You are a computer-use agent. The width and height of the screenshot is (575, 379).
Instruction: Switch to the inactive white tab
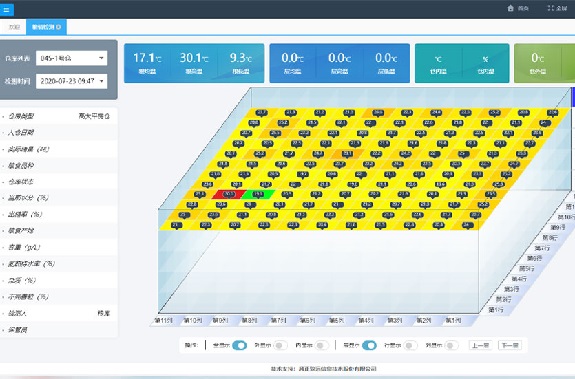(x=14, y=27)
